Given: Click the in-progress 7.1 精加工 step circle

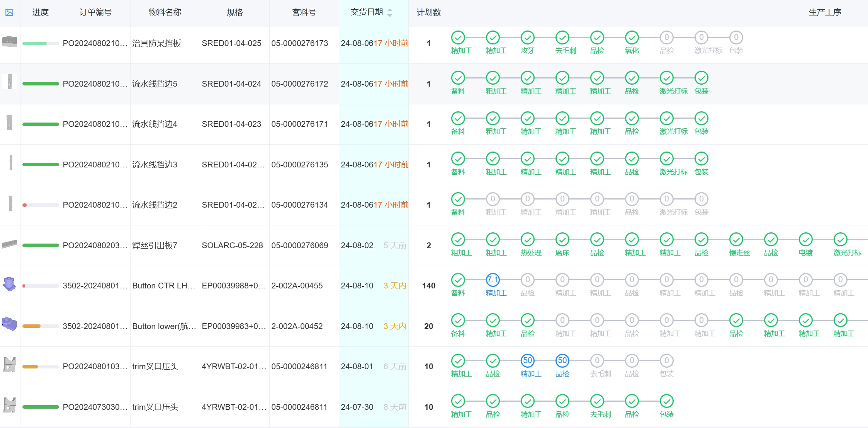Looking at the screenshot, I should tap(493, 280).
